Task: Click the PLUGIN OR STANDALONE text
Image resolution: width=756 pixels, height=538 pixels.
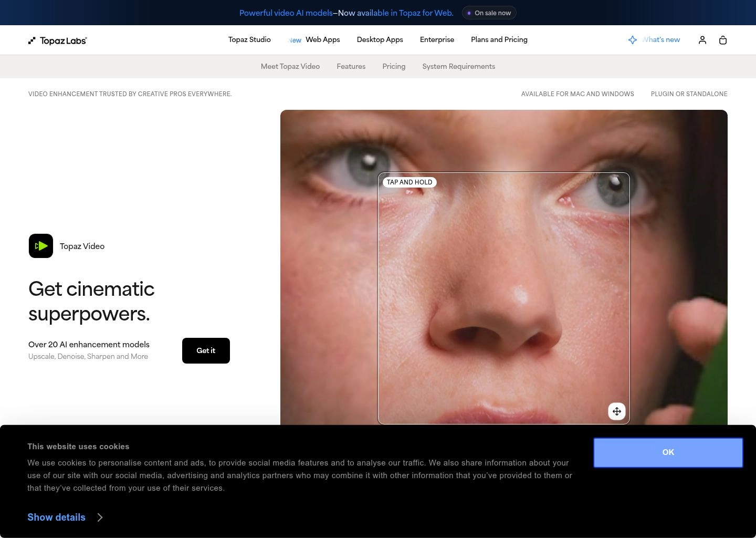Action: [x=689, y=94]
